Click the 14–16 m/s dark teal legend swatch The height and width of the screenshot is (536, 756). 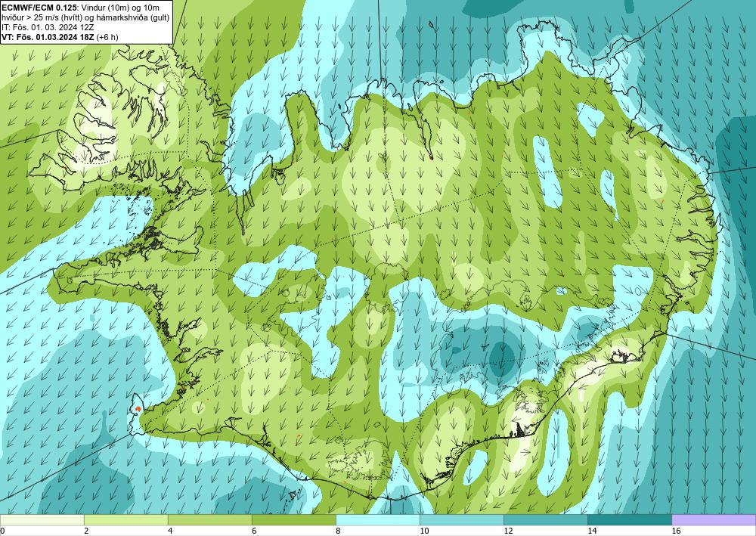629,519
